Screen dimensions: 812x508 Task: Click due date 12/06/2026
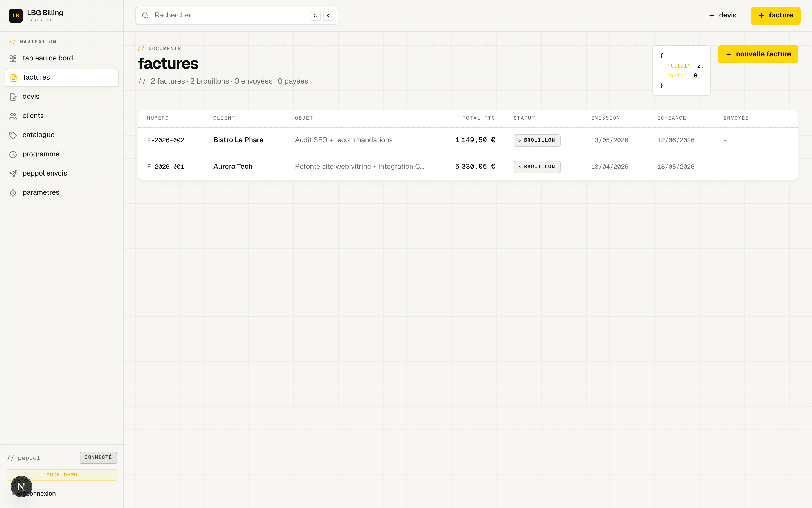[x=676, y=140]
